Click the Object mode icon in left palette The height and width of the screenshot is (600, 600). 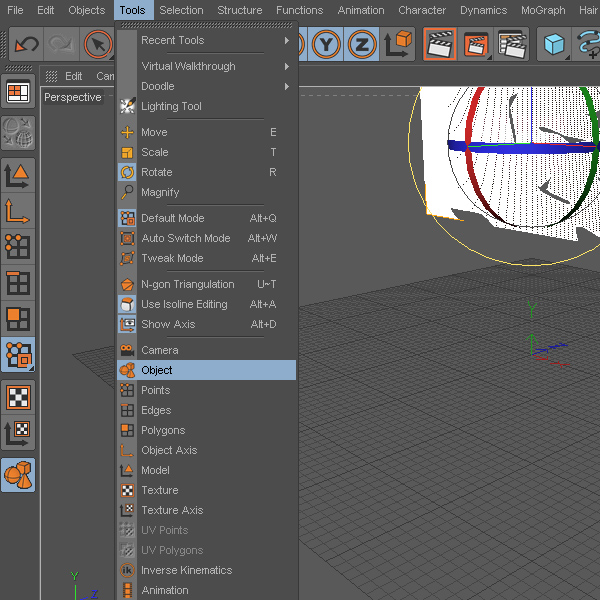[18, 475]
